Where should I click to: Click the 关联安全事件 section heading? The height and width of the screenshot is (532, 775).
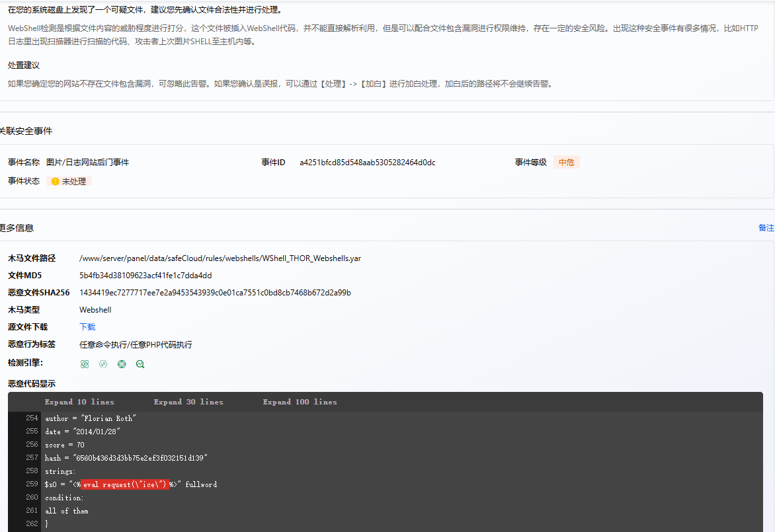(26, 131)
